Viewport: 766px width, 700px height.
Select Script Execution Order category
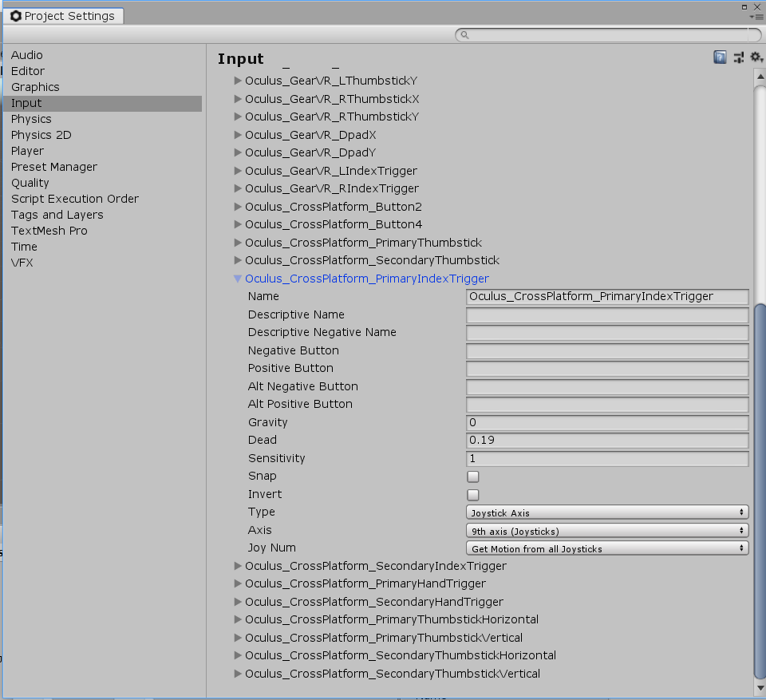click(x=75, y=199)
